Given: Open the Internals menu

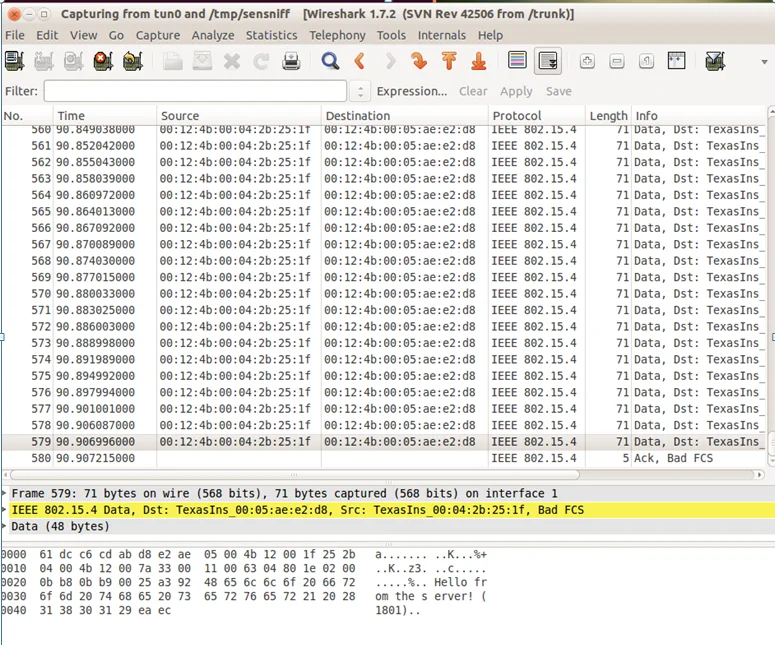Looking at the screenshot, I should pos(441,35).
